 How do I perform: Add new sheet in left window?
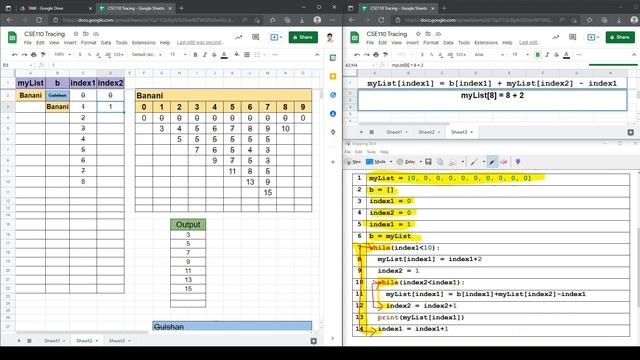pyautogui.click(x=19, y=340)
